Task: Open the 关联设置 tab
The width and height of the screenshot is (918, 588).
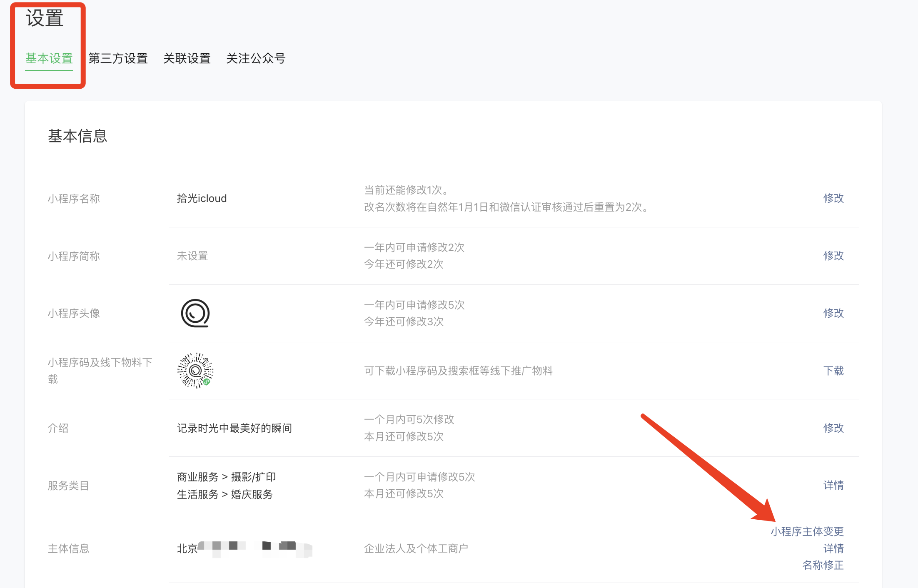Action: coord(187,58)
